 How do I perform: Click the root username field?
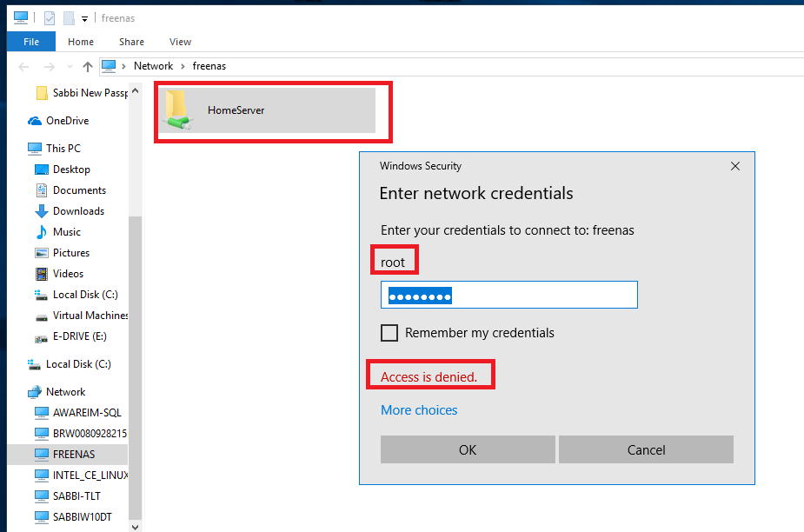(x=393, y=263)
